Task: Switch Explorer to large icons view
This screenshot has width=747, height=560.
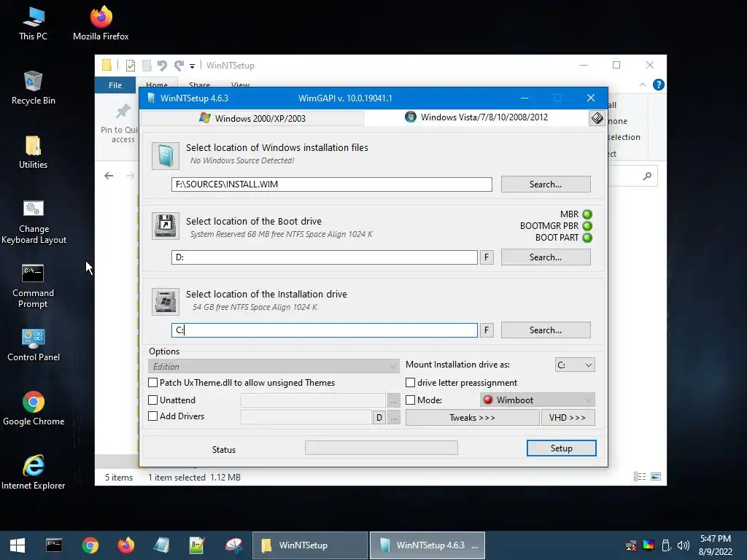Action: [656, 477]
